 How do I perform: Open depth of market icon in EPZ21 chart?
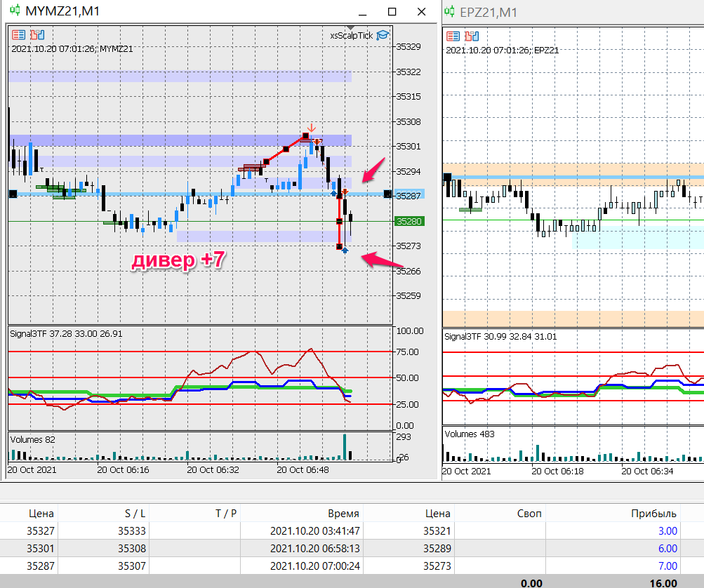click(472, 36)
